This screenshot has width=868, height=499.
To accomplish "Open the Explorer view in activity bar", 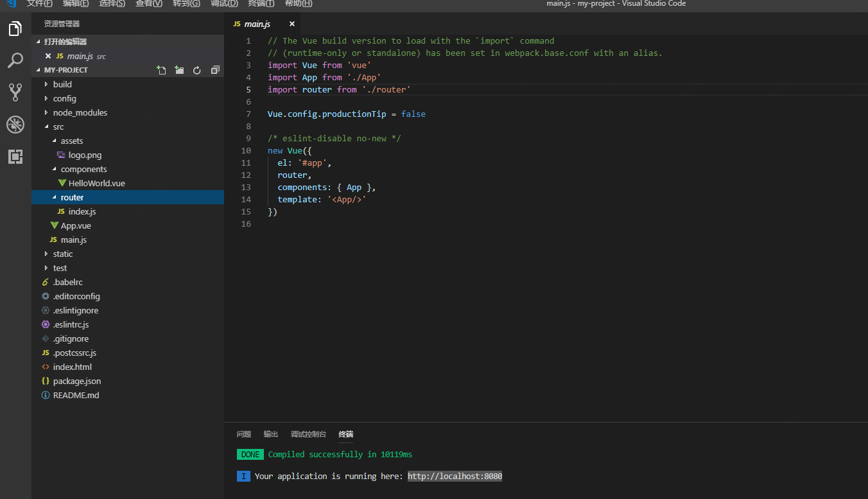I will 15,29.
